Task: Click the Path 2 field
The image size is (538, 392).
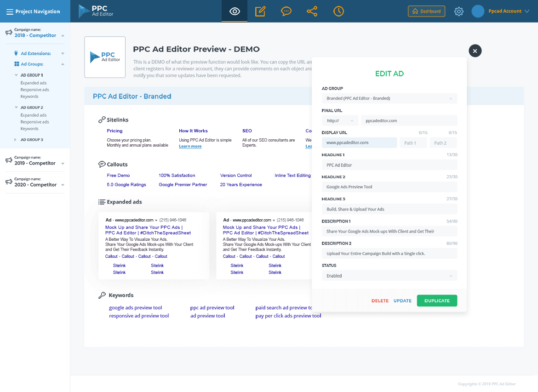Action: 443,142
